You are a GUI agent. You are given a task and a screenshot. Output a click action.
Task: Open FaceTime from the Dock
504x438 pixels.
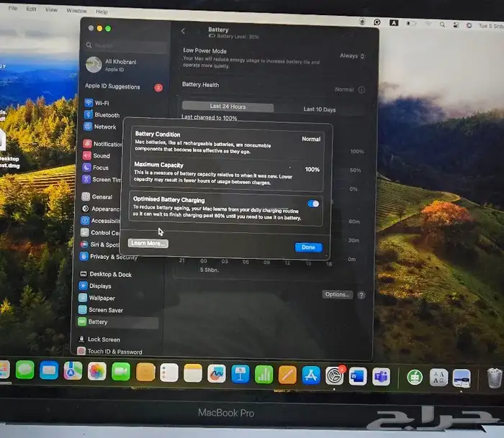point(121,372)
